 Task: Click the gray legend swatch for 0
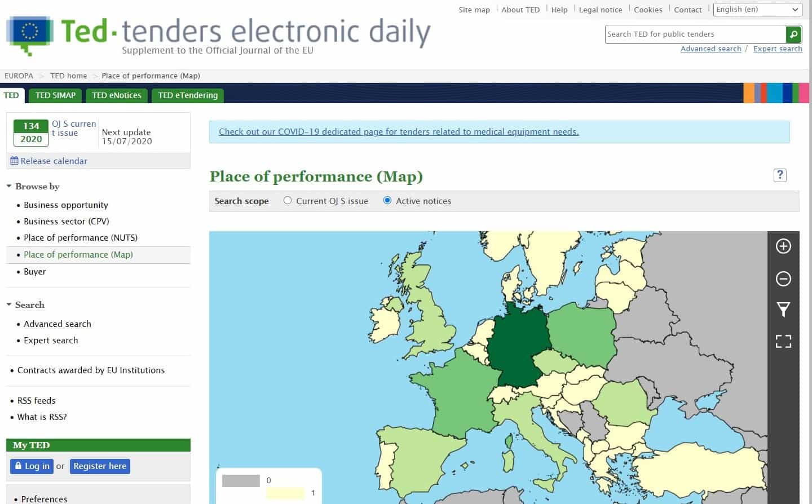(241, 481)
